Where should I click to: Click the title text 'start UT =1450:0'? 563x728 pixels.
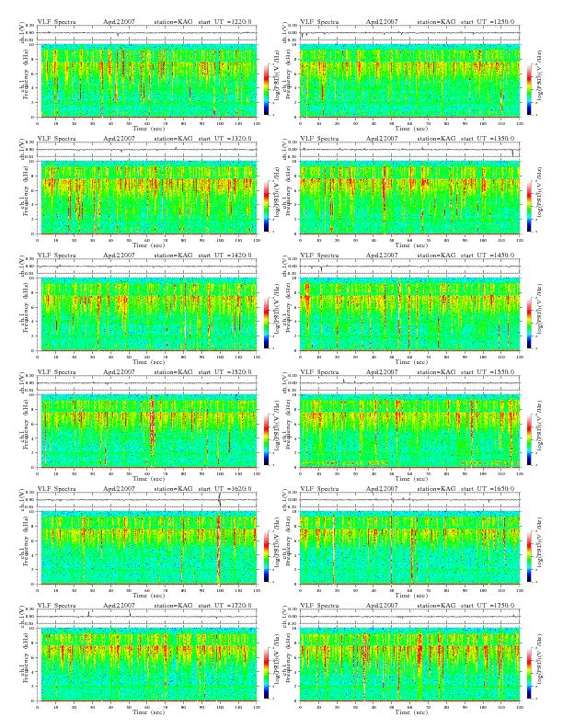click(x=488, y=255)
